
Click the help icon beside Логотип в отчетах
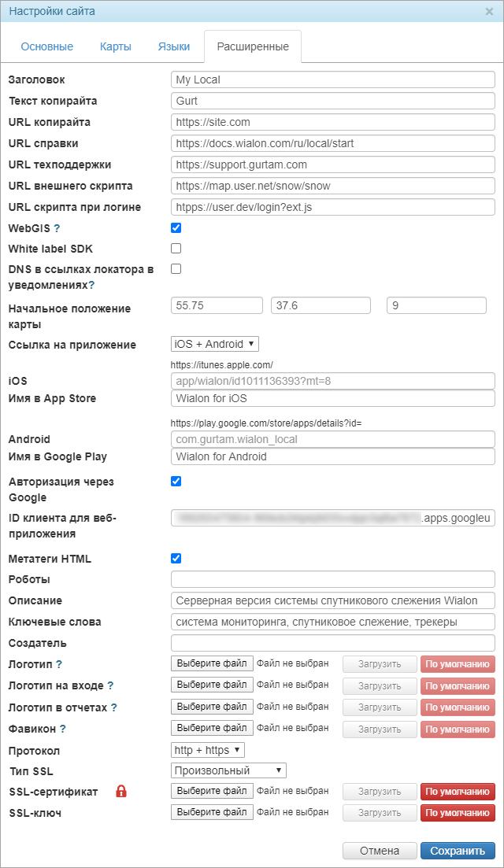coord(113,707)
